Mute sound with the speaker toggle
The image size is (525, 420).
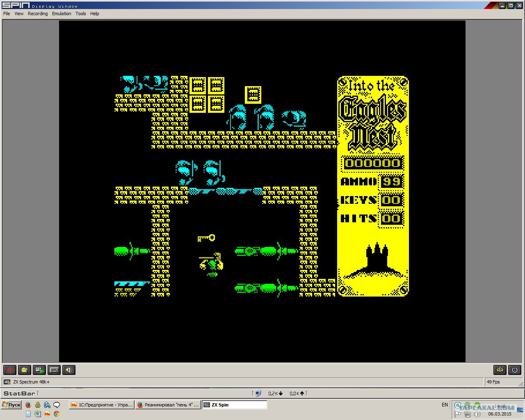[x=69, y=370]
